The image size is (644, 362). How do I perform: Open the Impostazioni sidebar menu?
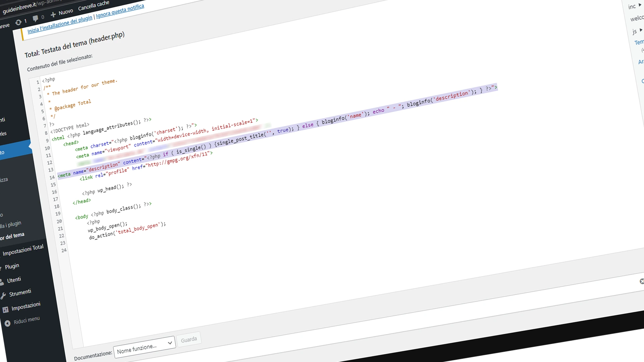[x=26, y=306]
